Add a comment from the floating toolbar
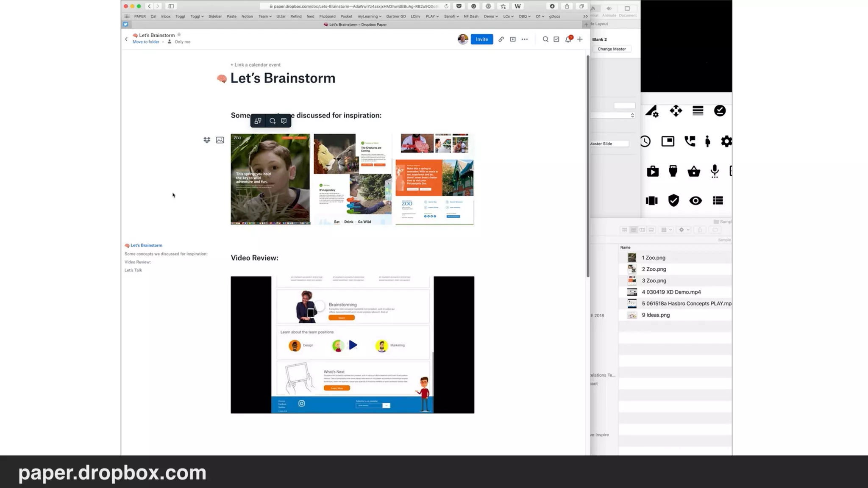Viewport: 868px width, 488px height. [x=284, y=121]
